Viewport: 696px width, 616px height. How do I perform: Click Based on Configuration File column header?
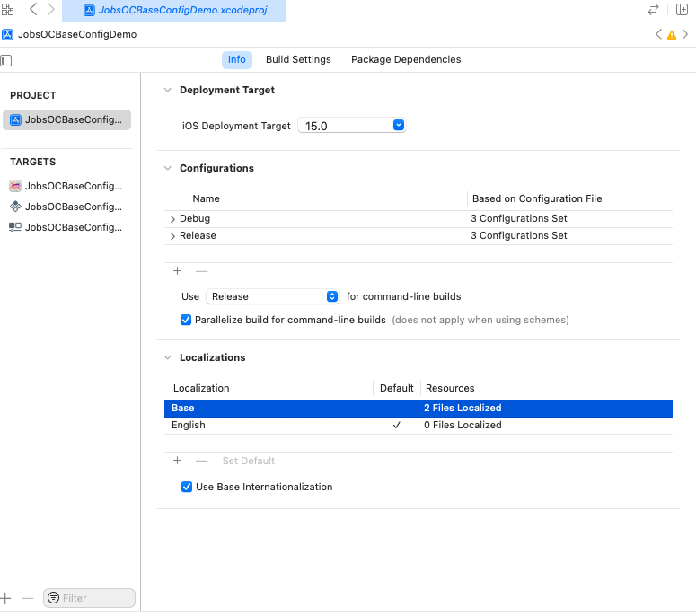[x=537, y=198]
